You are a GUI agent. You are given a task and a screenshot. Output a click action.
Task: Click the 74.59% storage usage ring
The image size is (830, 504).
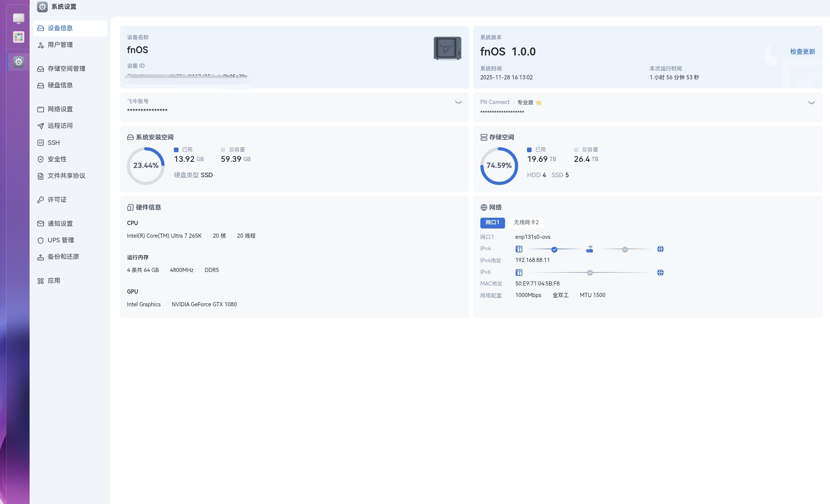pyautogui.click(x=499, y=166)
